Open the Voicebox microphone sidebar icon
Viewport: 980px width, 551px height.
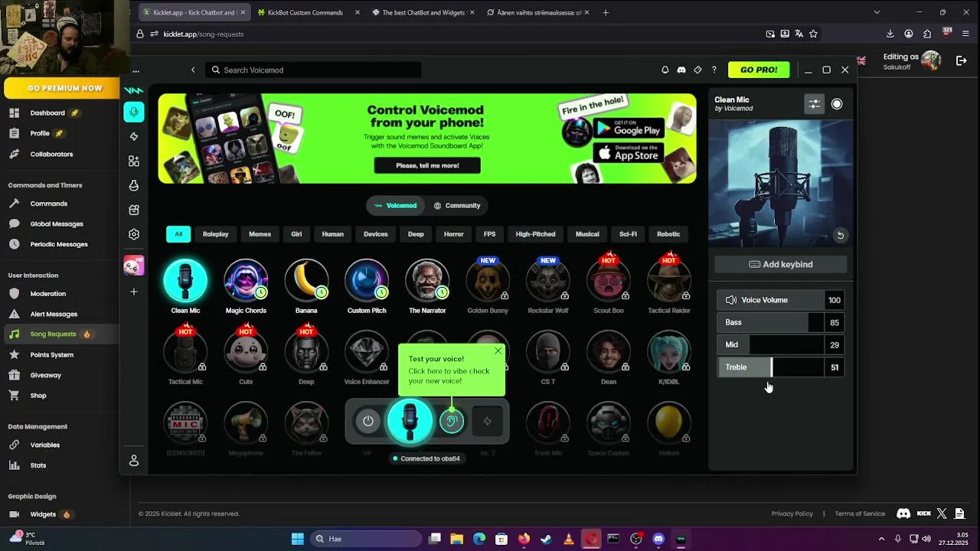click(x=134, y=112)
